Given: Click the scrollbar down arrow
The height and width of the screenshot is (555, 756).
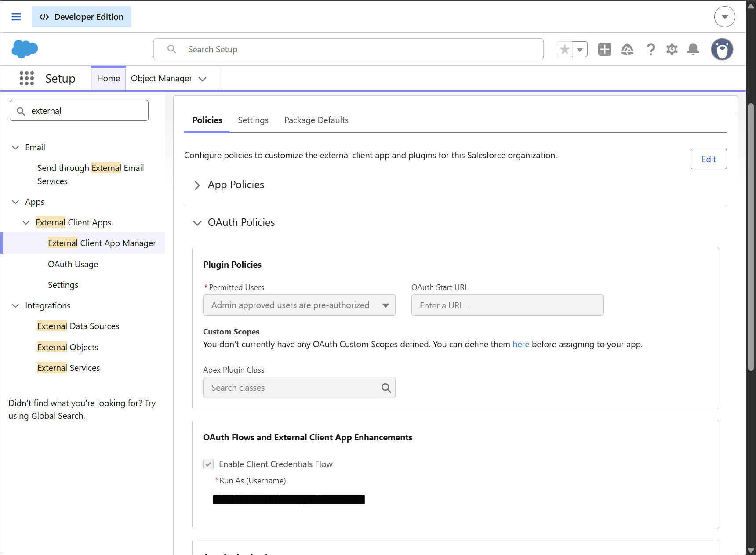Looking at the screenshot, I should pos(751,550).
